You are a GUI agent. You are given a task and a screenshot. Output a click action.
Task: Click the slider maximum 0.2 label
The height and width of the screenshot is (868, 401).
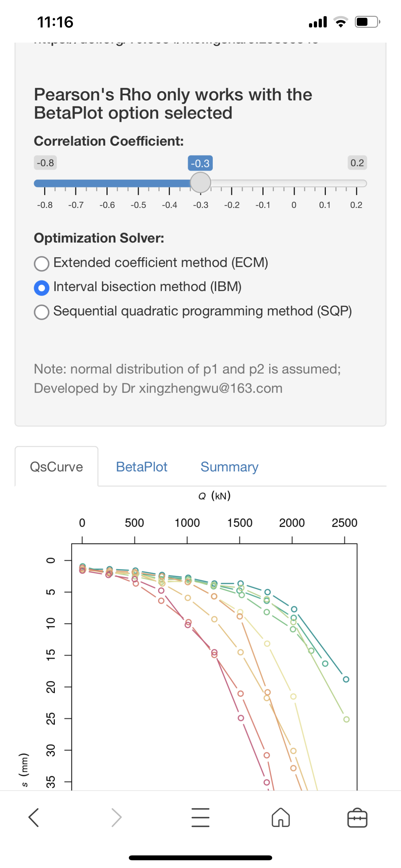357,163
